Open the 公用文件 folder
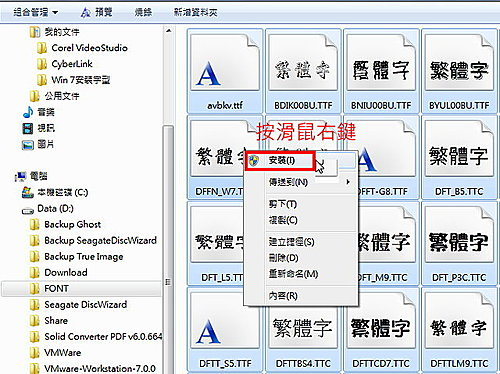This screenshot has width=500, height=374. (54, 96)
